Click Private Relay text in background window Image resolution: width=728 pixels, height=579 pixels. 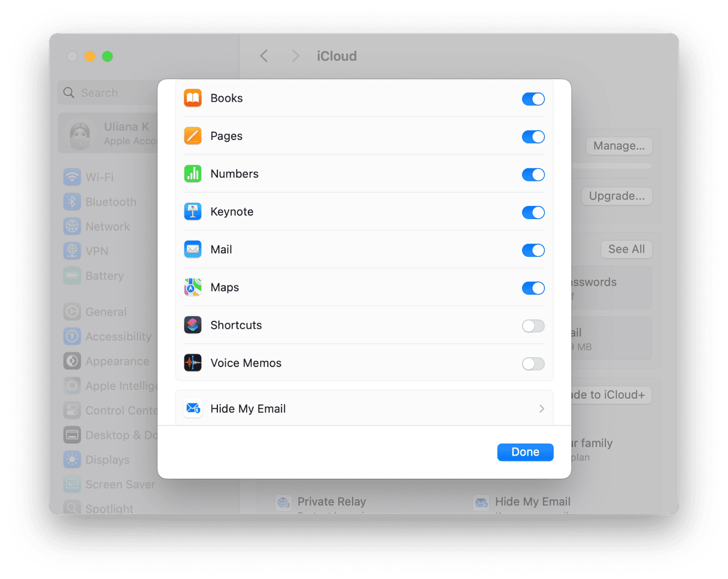click(x=332, y=502)
